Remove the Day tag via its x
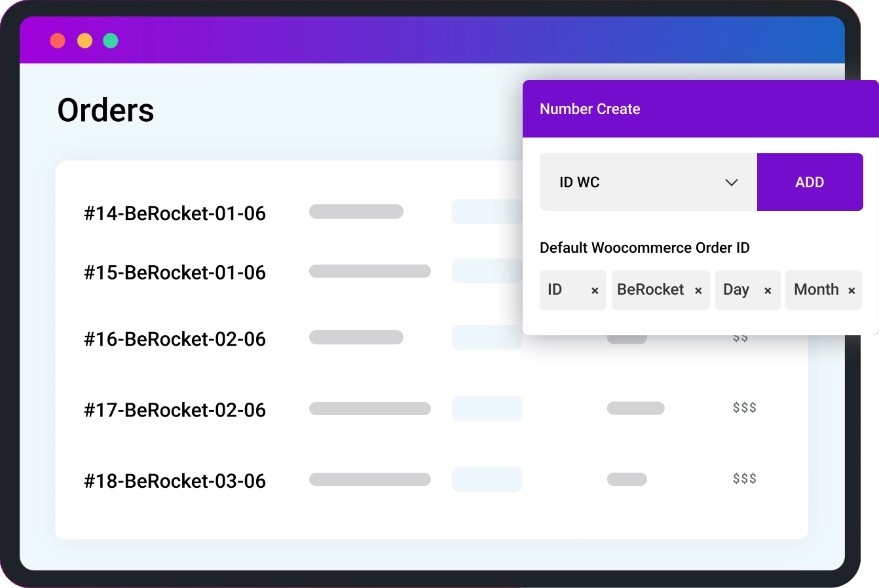Viewport: 879px width, 588px height. tap(768, 291)
